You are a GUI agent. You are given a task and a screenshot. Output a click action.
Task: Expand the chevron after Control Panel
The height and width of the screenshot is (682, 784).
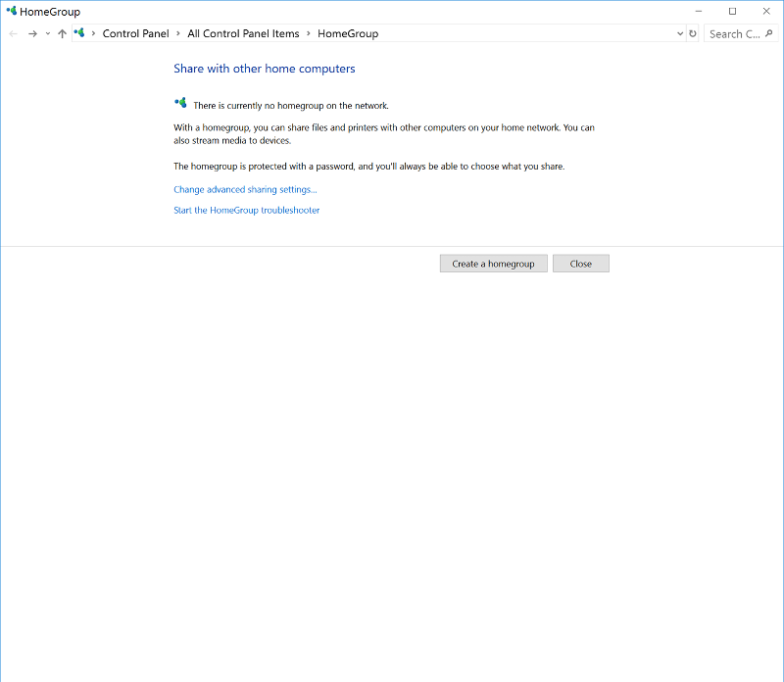(x=178, y=33)
